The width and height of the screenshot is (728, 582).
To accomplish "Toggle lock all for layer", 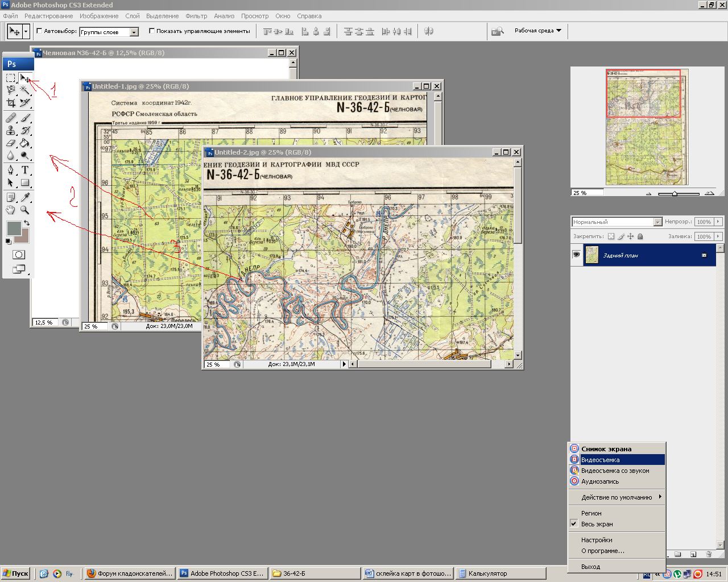I will pos(640,236).
